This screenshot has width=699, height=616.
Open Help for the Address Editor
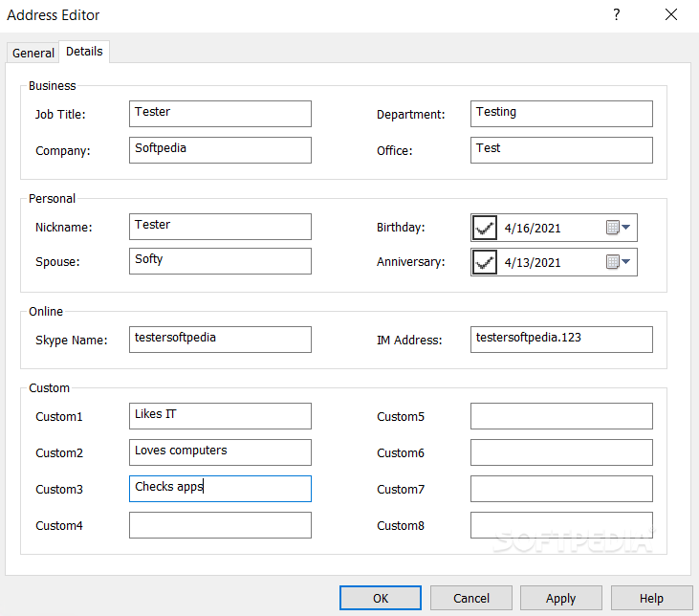pyautogui.click(x=651, y=598)
